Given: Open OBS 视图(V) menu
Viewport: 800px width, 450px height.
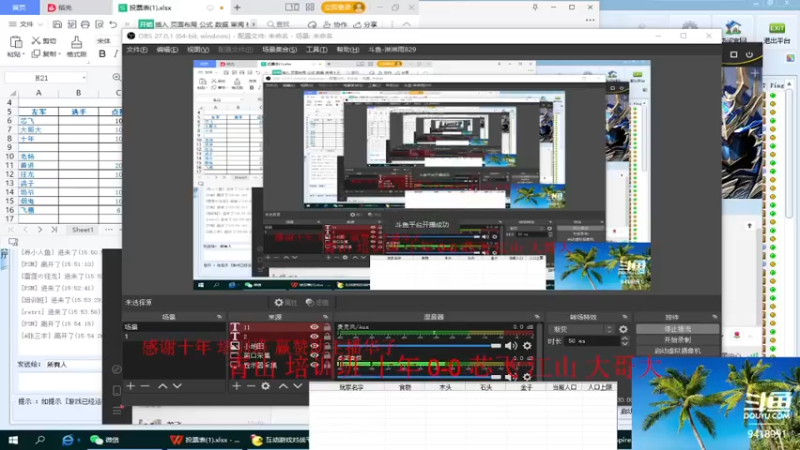Looking at the screenshot, I should pos(198,49).
